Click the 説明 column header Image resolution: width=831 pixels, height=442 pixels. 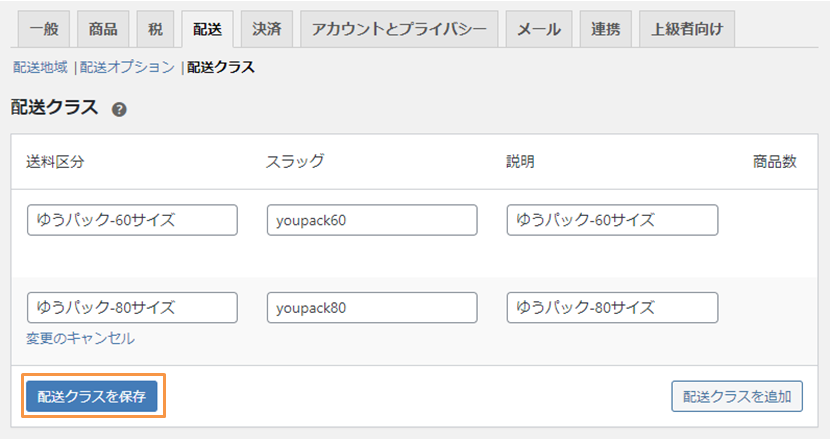pos(520,162)
